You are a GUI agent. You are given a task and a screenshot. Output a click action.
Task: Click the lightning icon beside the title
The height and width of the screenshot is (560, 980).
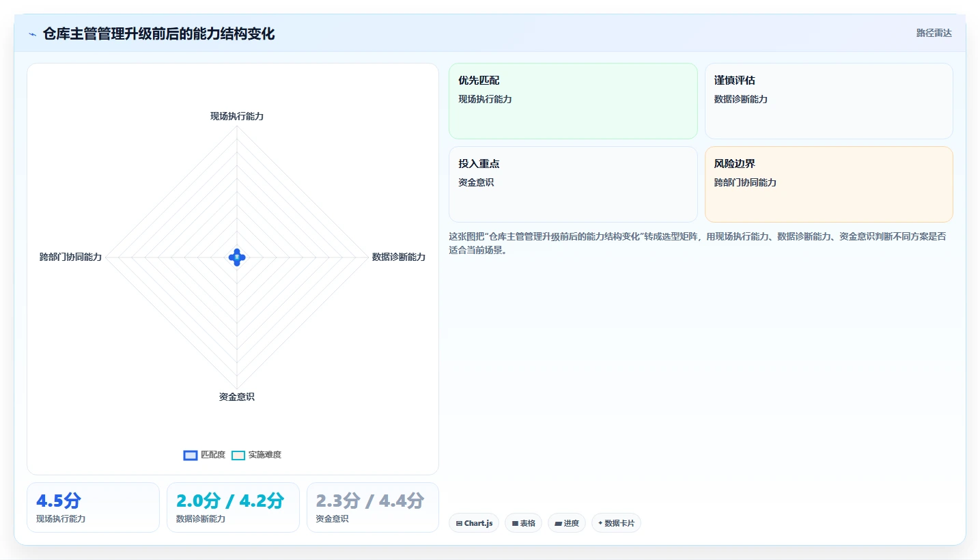(32, 34)
